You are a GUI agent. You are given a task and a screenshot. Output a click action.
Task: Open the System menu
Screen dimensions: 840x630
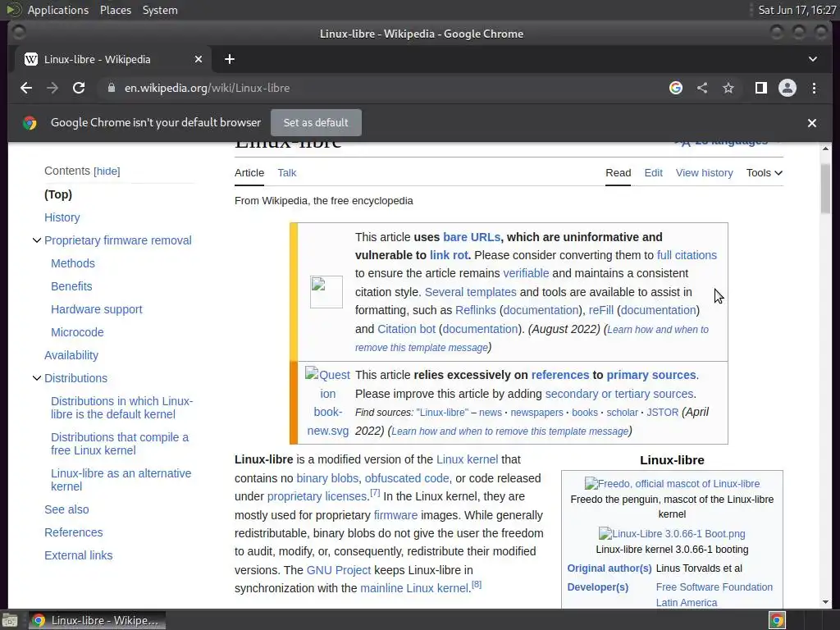click(x=160, y=10)
